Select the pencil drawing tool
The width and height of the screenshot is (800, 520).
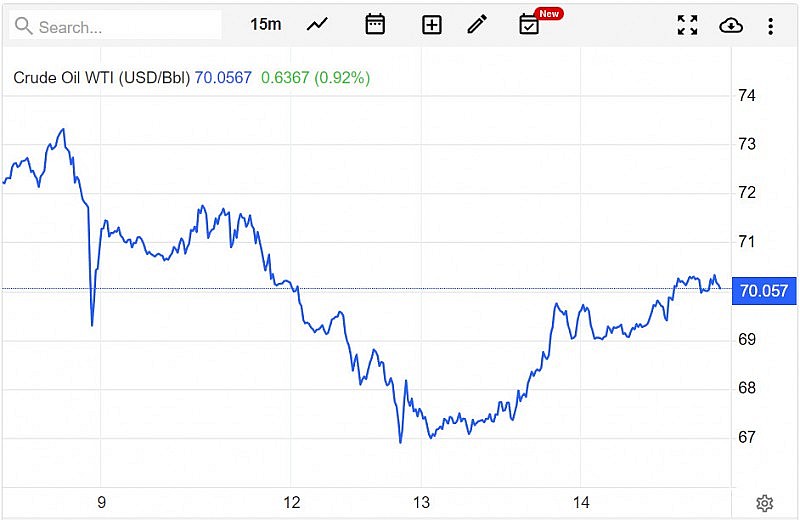[477, 25]
